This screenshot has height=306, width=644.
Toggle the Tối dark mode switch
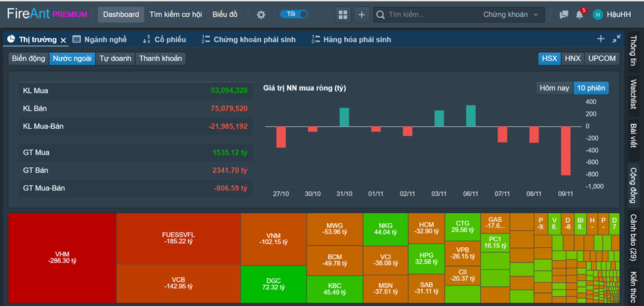point(294,15)
